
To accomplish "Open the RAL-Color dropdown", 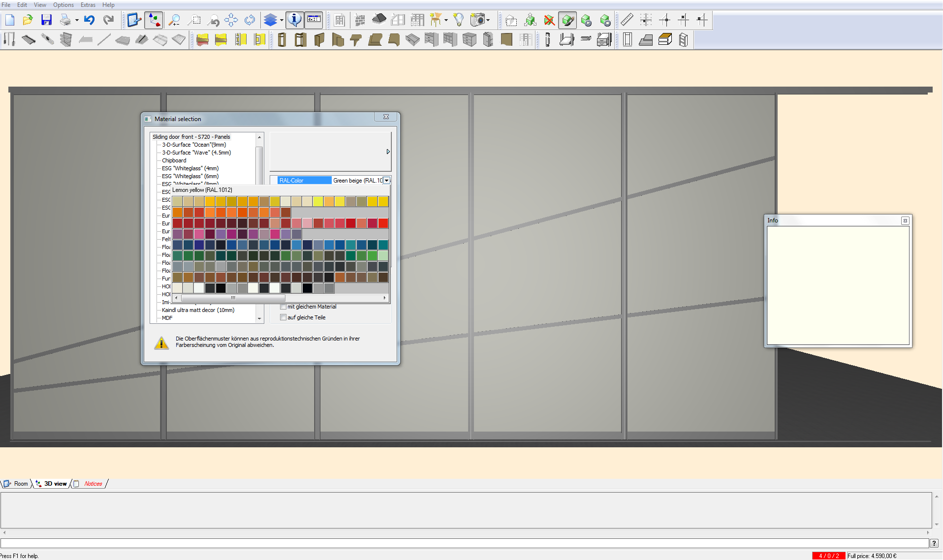I will tap(387, 180).
